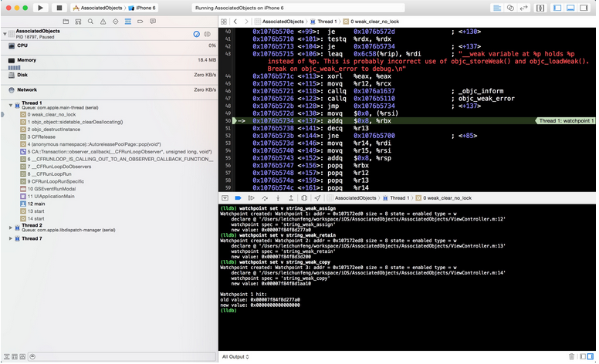Select the UIApplicationMain stack frame
Viewport: 599px width, 364px height.
tap(52, 196)
